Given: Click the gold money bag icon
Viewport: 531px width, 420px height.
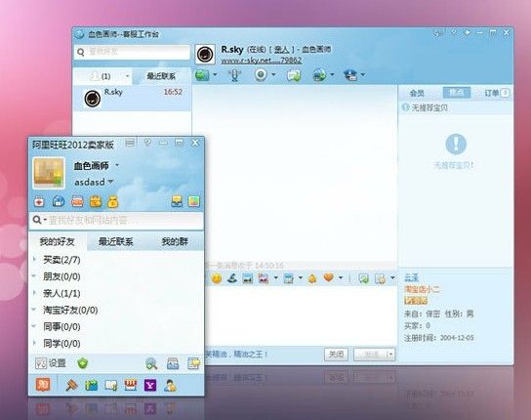Looking at the screenshot, I should [x=113, y=202].
